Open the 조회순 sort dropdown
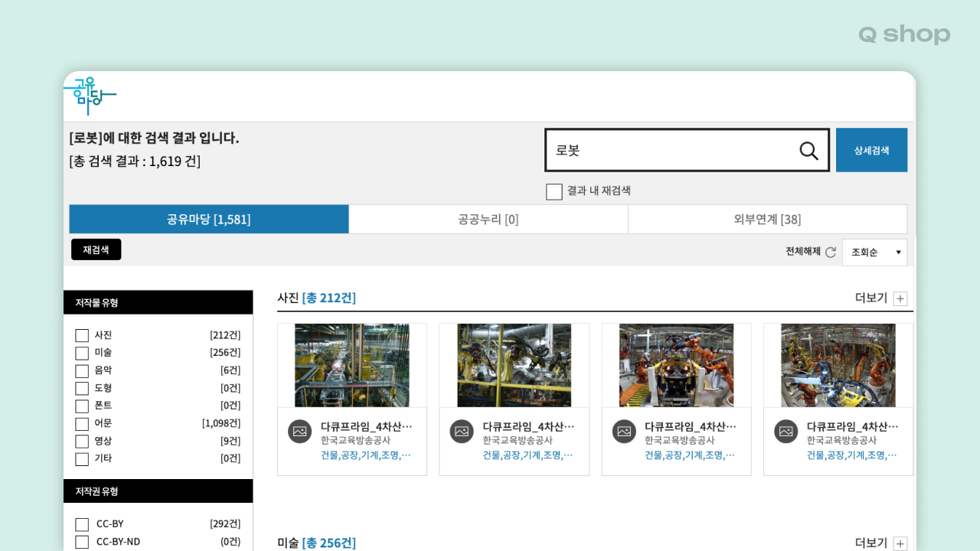 coord(874,253)
